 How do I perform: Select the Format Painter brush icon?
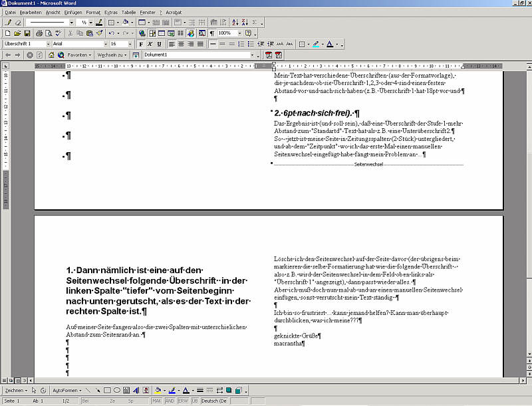pos(99,33)
